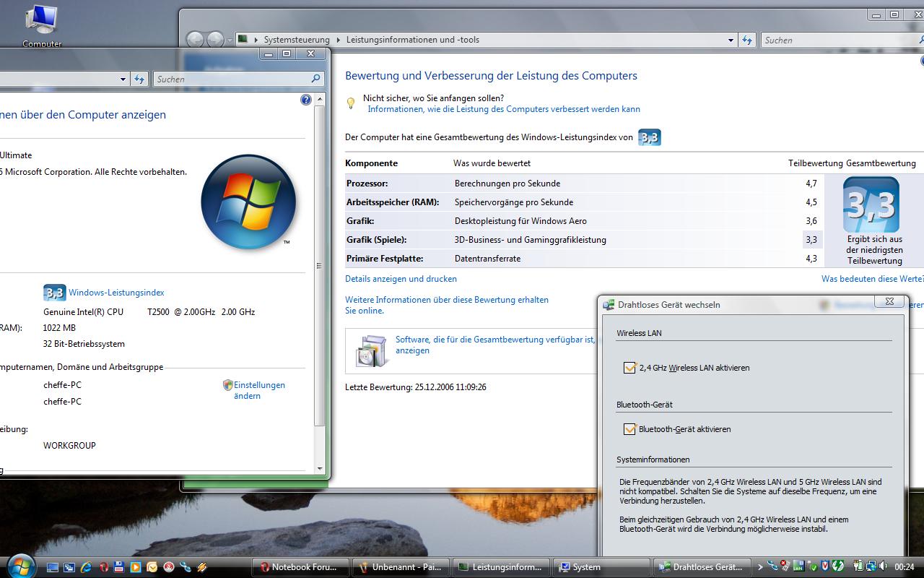Open address history dropdown in Leistungsinformationen window

(x=731, y=40)
